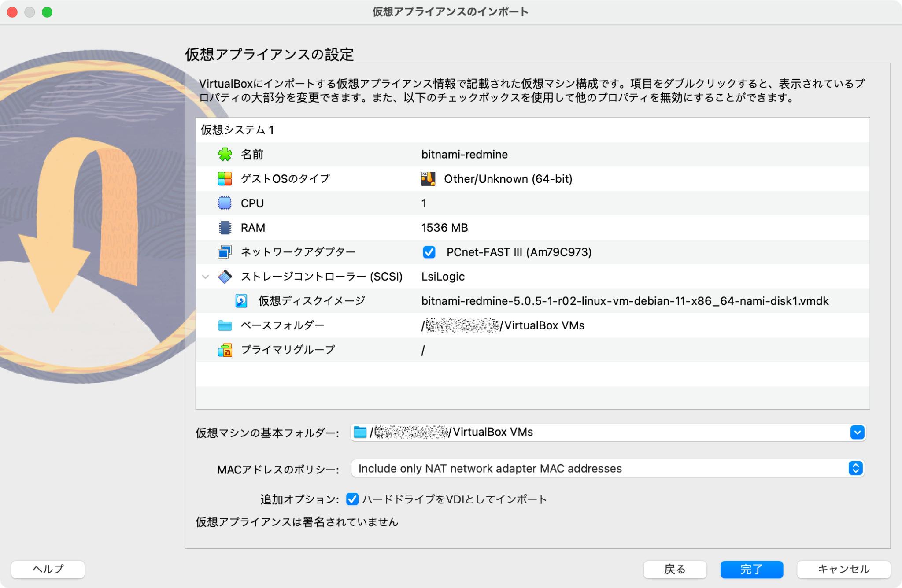Viewport: 902px width, 588px height.
Task: Open the MAC address policy dropdown
Action: [855, 468]
